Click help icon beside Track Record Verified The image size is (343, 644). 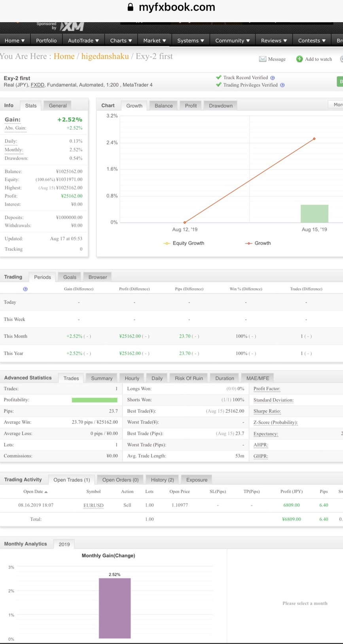tap(272, 78)
